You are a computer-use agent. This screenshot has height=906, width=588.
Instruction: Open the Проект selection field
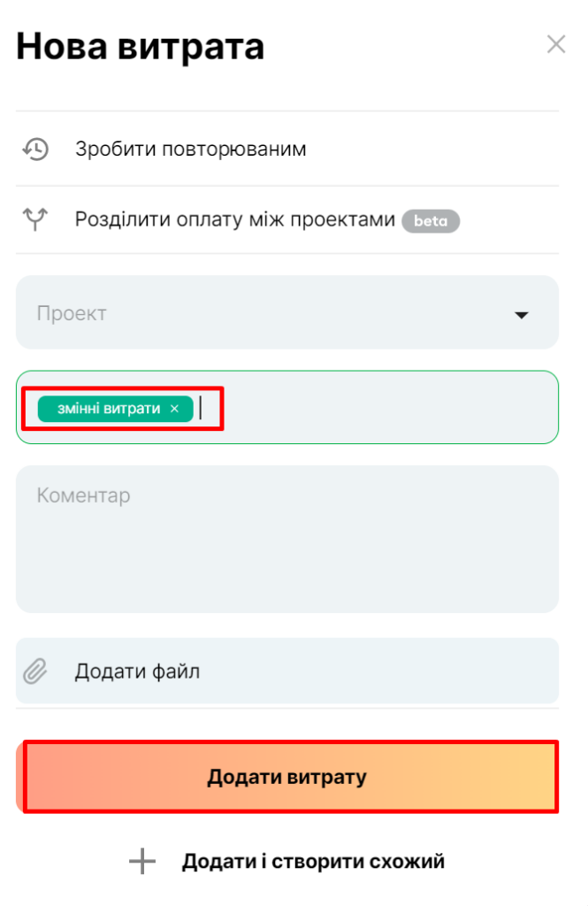click(287, 312)
